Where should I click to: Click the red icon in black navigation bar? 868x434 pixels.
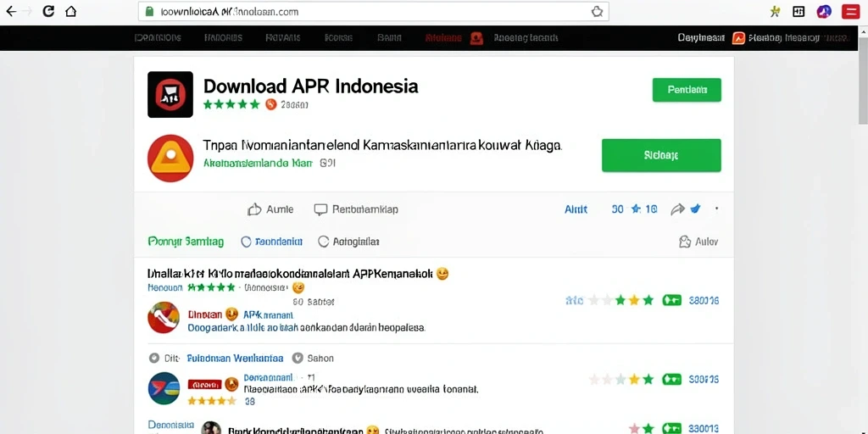476,38
